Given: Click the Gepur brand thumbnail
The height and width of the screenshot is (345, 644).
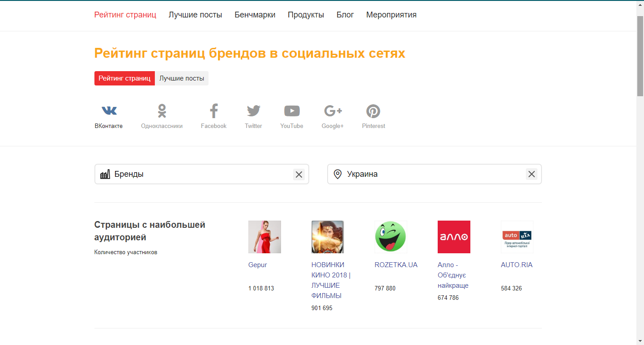Looking at the screenshot, I should pos(264,237).
